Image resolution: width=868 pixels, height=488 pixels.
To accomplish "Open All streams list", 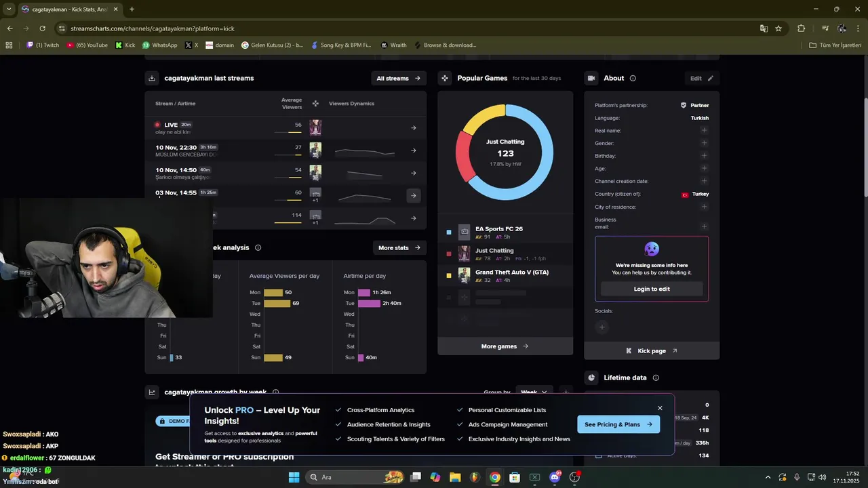I will (x=399, y=78).
